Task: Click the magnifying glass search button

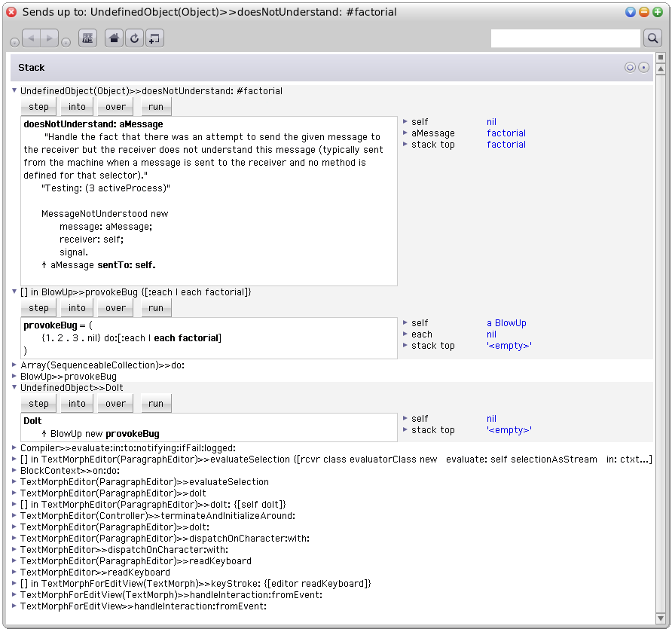Action: pos(652,38)
